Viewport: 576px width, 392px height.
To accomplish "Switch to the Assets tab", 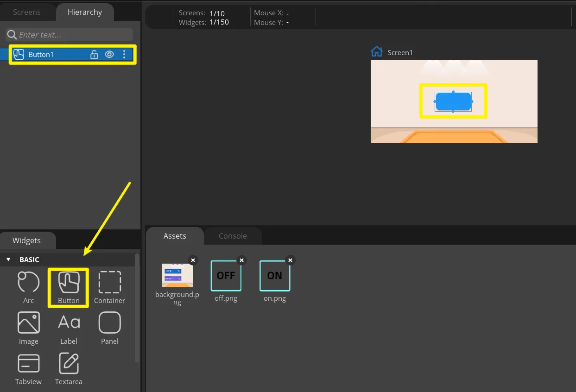I will tap(175, 236).
